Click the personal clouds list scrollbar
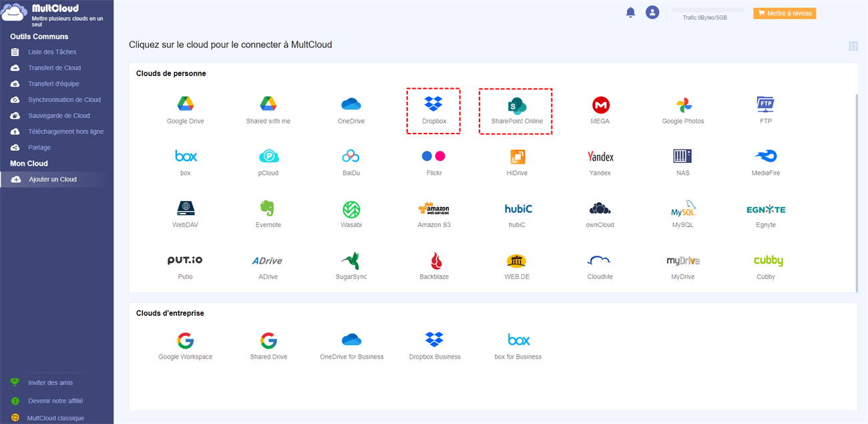868x424 pixels. [x=856, y=192]
